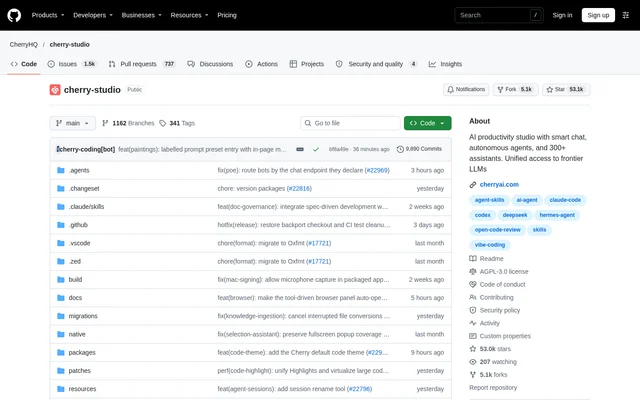Open the native folder
Viewport: 640px width, 400px height.
(77, 334)
